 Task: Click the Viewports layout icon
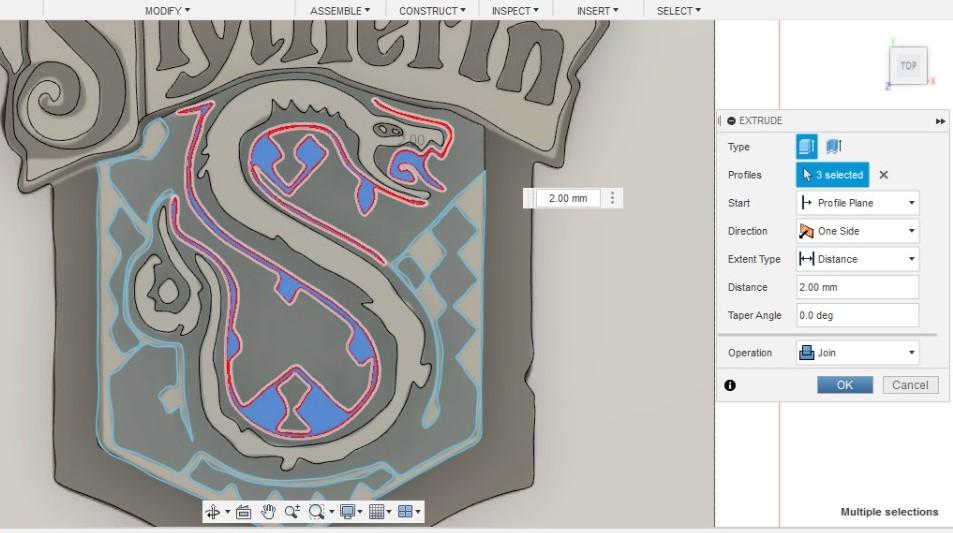tap(405, 512)
